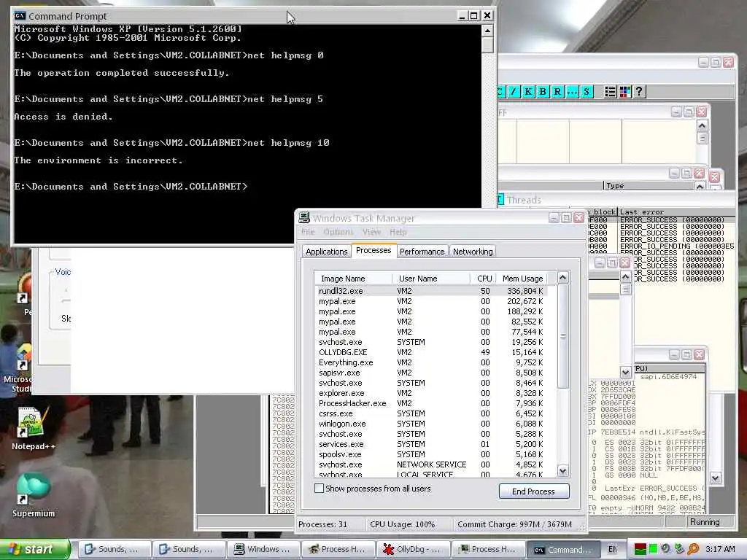The width and height of the screenshot is (747, 560).
Task: Select OLLYDBG.EXE process row
Action: tap(430, 352)
